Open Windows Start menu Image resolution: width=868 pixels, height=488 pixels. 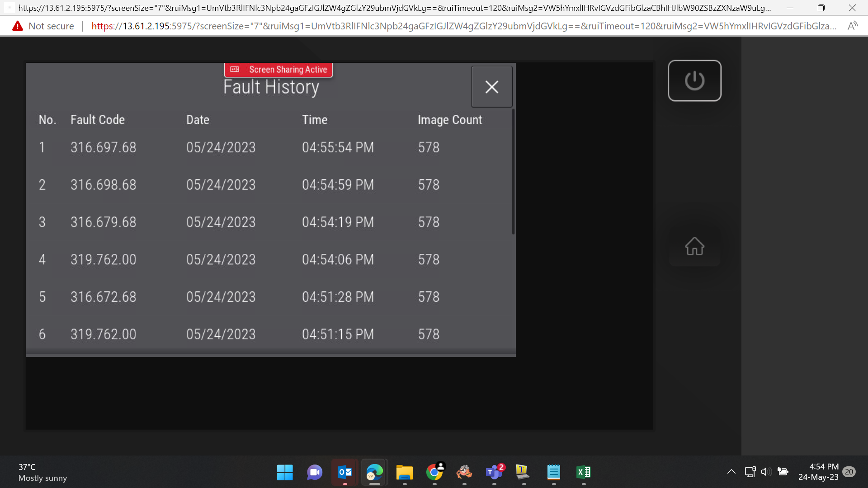point(285,473)
